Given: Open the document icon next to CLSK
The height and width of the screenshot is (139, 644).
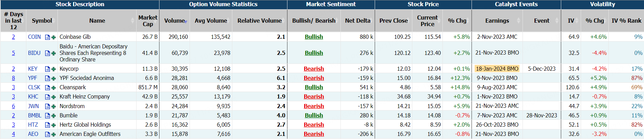Looking at the screenshot, I should tap(48, 88).
